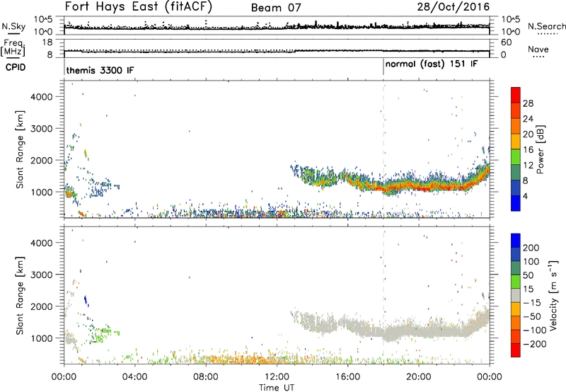
Task: Click the '200' velocity scale value
Action: click(x=531, y=248)
